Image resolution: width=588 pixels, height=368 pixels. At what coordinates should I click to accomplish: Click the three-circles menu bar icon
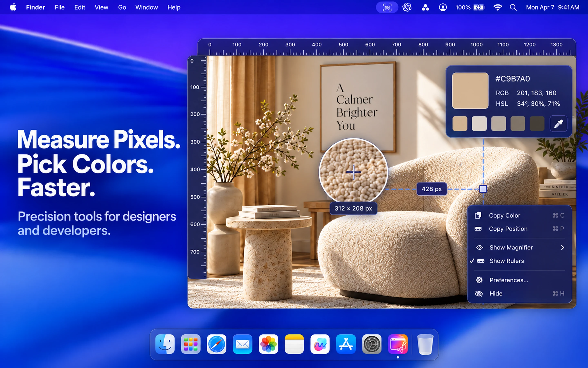pyautogui.click(x=425, y=8)
